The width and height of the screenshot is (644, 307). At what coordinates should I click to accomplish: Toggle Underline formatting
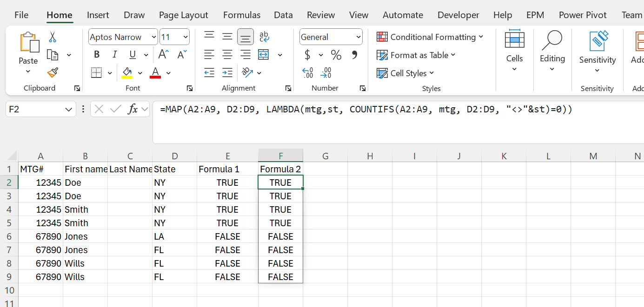tap(133, 55)
